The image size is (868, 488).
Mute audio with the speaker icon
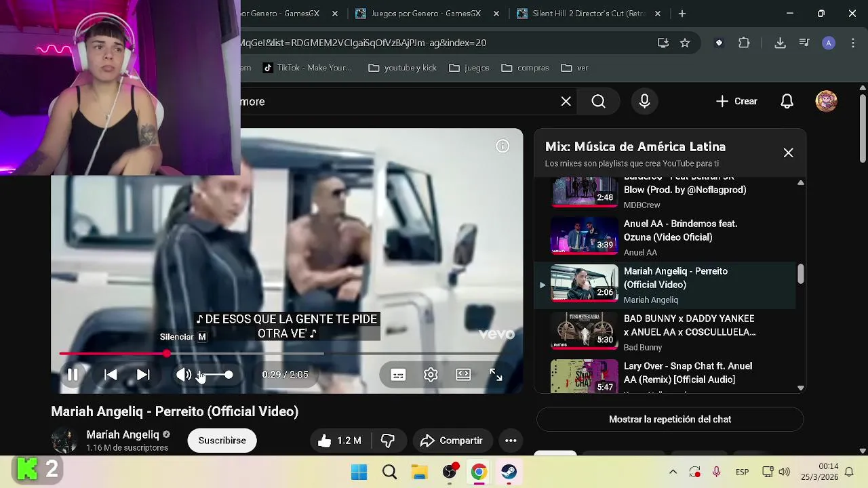point(184,375)
